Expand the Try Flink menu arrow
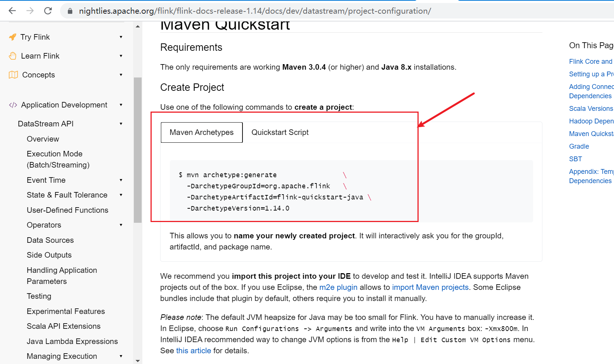The image size is (614, 364). [121, 37]
